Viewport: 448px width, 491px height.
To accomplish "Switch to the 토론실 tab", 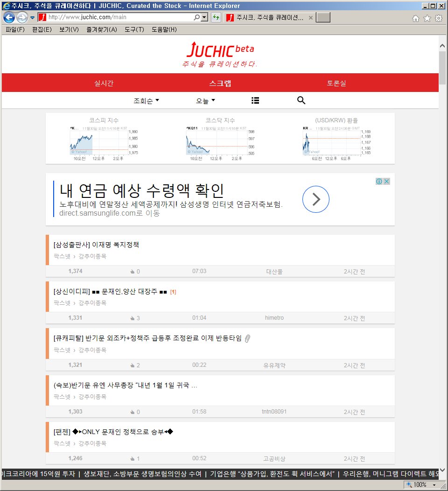I will 336,83.
